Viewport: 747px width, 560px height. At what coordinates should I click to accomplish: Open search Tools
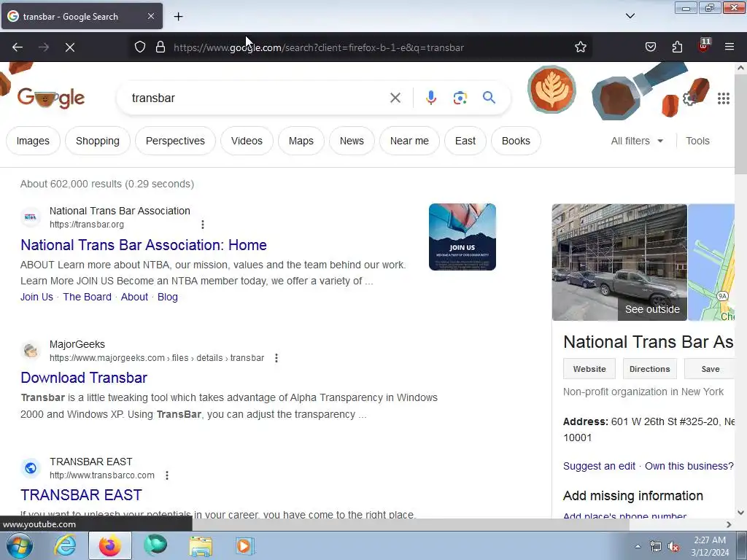[697, 141]
